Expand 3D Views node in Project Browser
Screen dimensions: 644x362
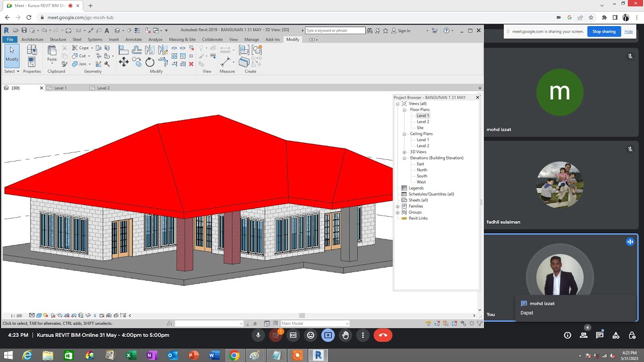coord(404,152)
